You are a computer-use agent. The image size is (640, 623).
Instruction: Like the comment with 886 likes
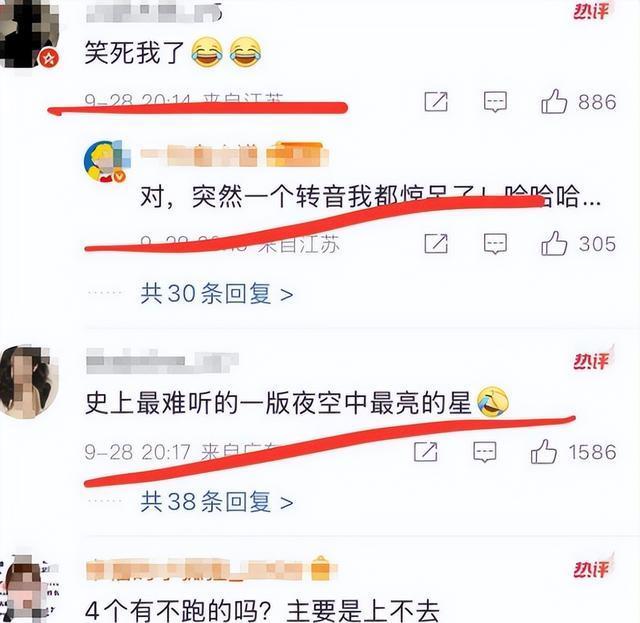click(554, 102)
